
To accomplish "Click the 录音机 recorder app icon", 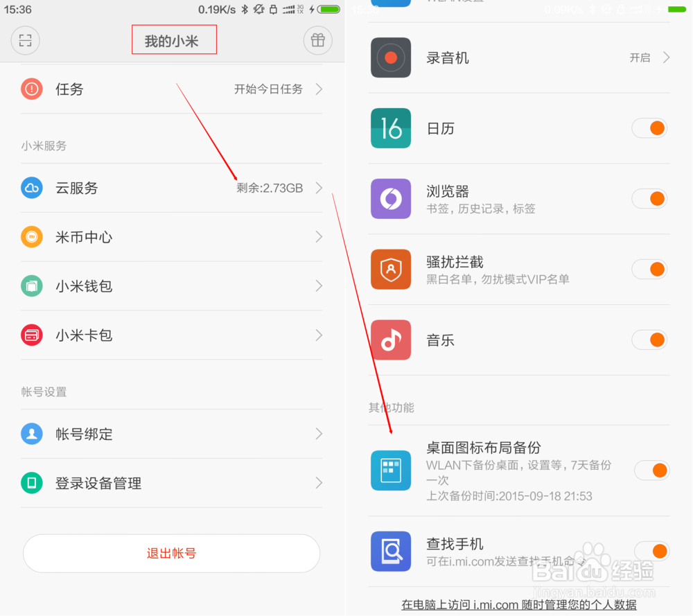I will (391, 58).
